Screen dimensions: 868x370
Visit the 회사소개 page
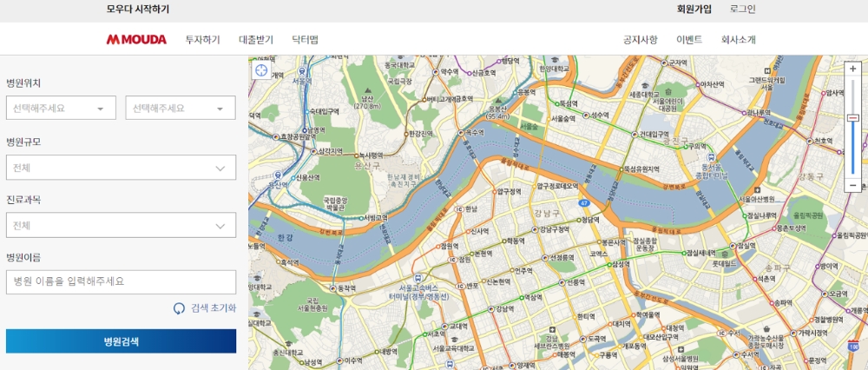coord(739,40)
